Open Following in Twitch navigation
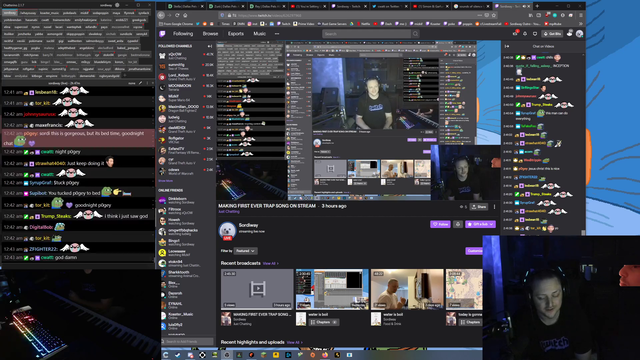640x360 pixels. tap(183, 34)
